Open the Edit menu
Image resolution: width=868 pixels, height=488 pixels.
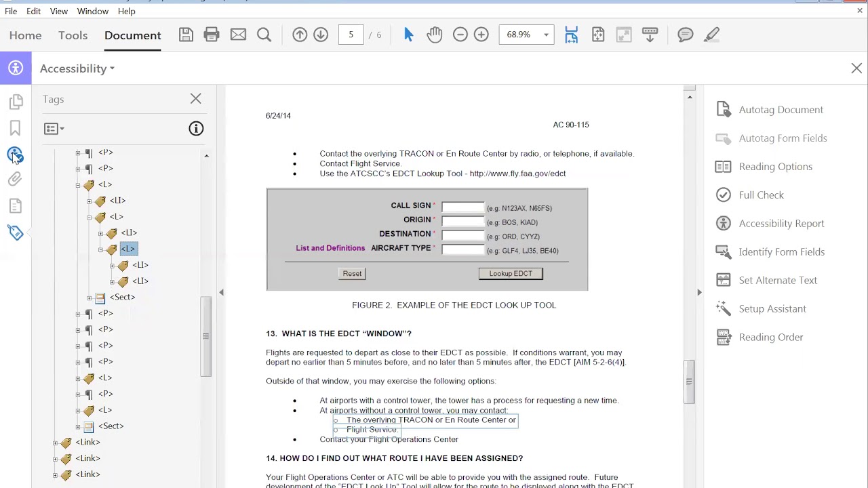[x=34, y=12]
